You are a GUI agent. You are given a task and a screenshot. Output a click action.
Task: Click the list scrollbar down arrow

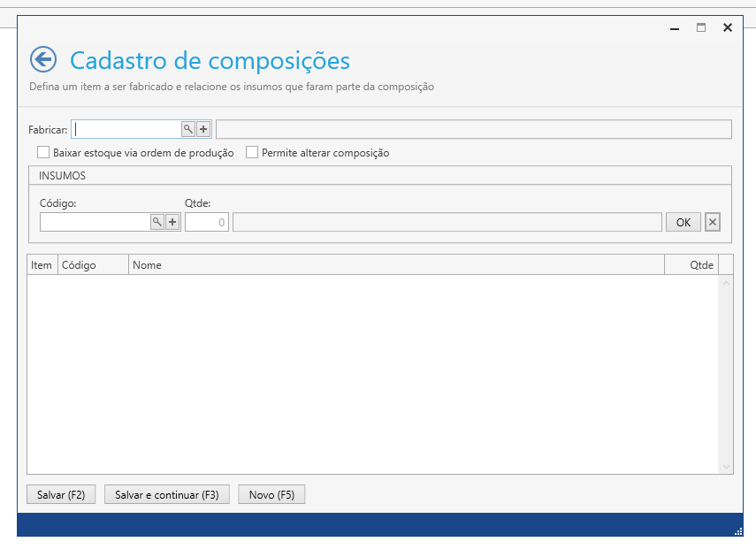click(x=726, y=466)
